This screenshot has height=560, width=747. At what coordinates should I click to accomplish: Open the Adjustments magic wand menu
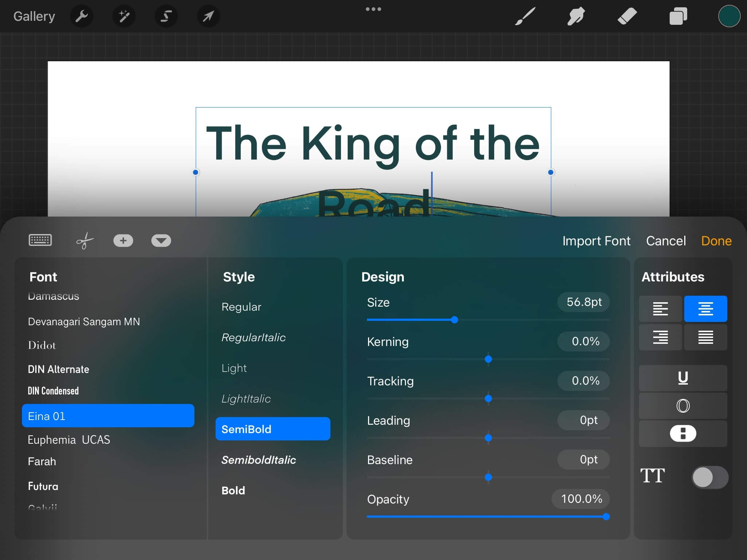[x=124, y=16]
